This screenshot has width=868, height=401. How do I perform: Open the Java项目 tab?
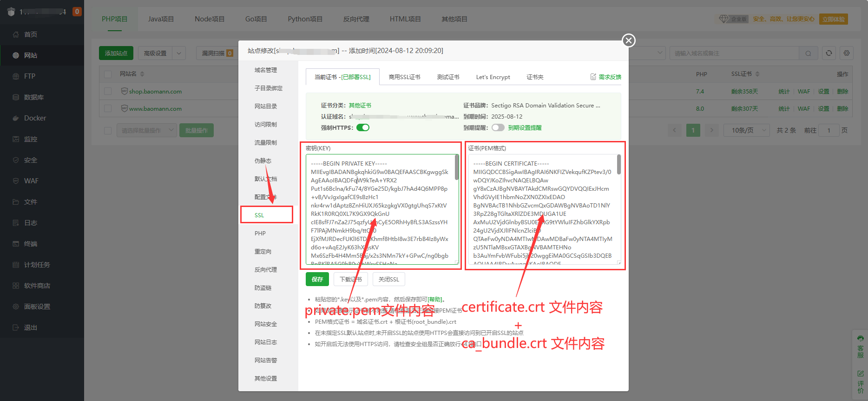pos(161,19)
